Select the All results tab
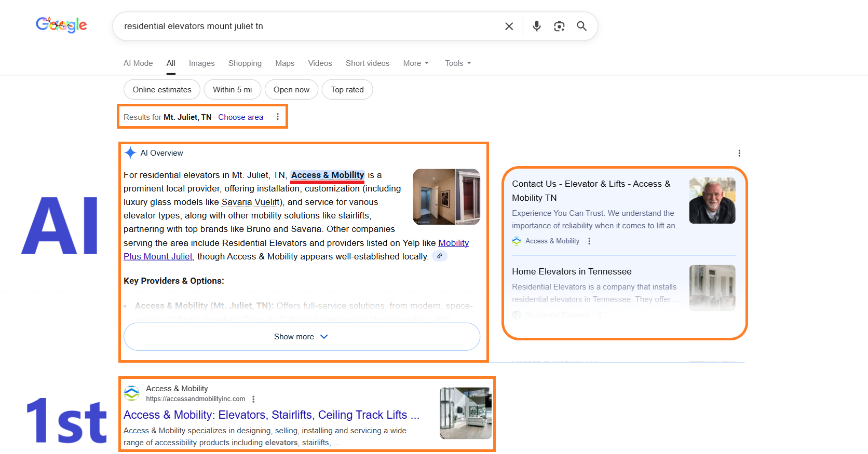Viewport: 868px width, 454px height. [171, 63]
